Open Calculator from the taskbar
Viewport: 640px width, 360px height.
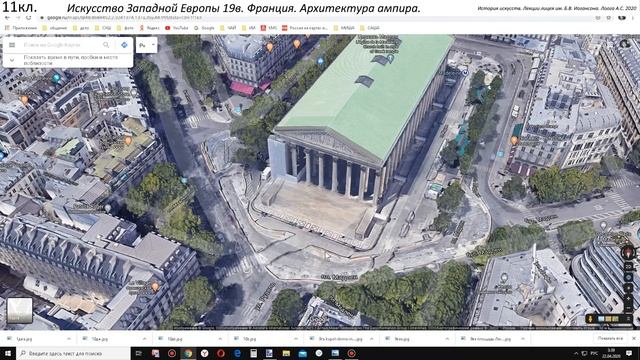click(253, 353)
